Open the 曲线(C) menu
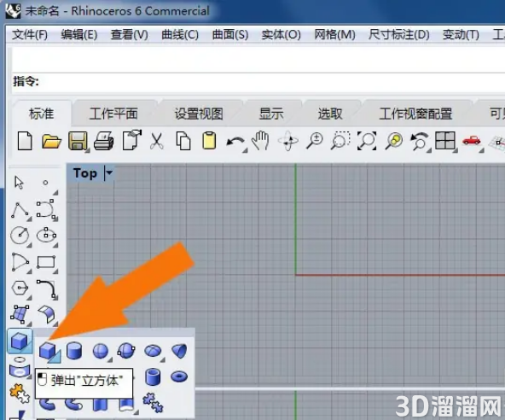This screenshot has width=505, height=420. (x=180, y=34)
